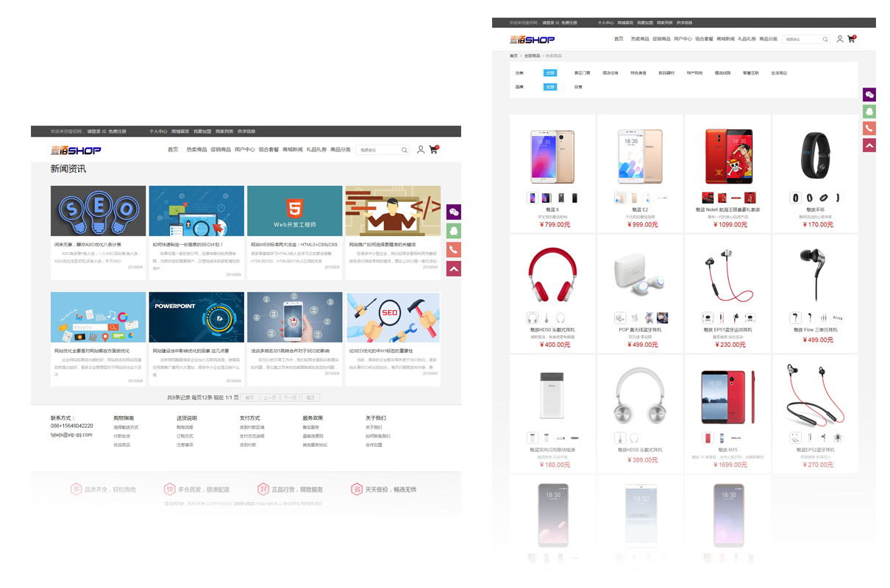
Task: Open article 网站推广如何选择更精准的关键词
Action: point(382,244)
